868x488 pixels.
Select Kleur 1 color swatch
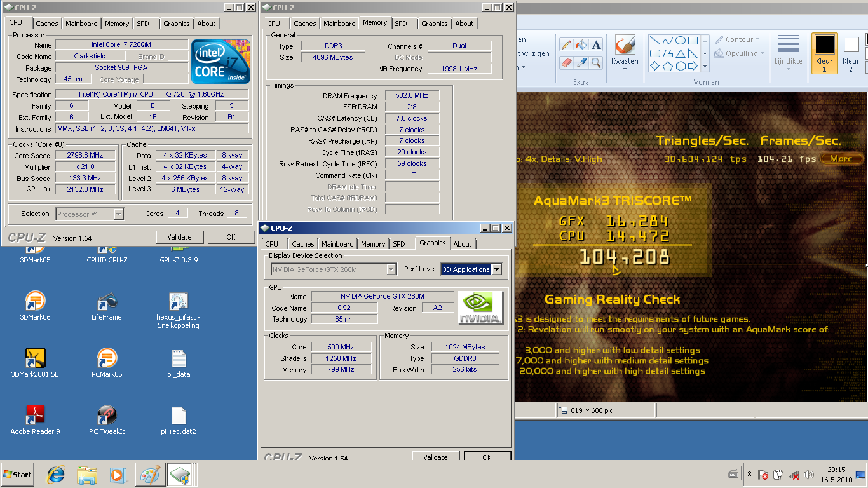pos(824,53)
